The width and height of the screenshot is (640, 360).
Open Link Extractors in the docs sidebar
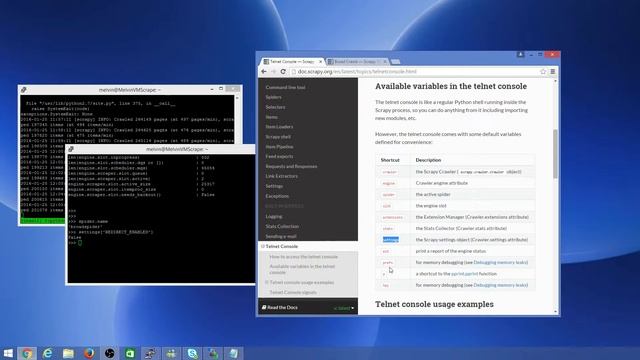pos(282,176)
